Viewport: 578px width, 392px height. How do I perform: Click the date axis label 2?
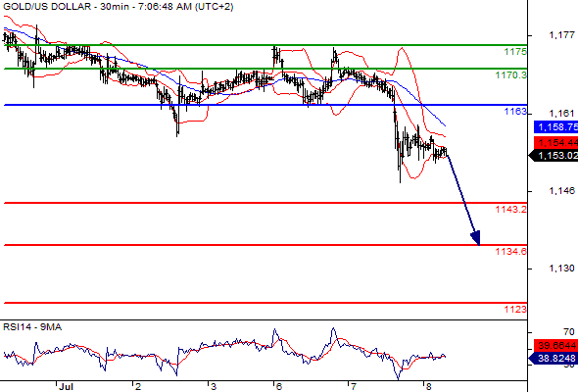138,387
